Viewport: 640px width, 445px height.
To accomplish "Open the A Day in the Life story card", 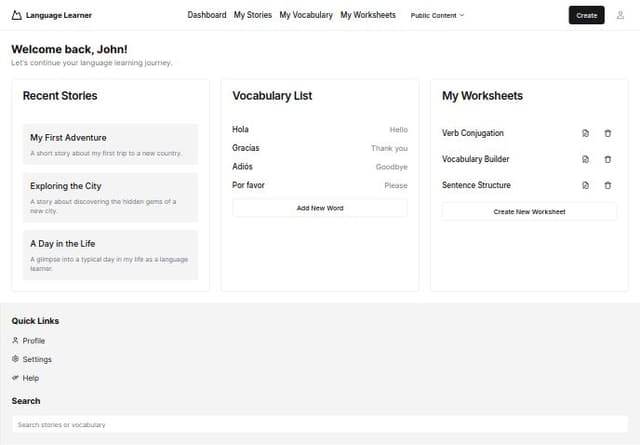I will pos(110,255).
